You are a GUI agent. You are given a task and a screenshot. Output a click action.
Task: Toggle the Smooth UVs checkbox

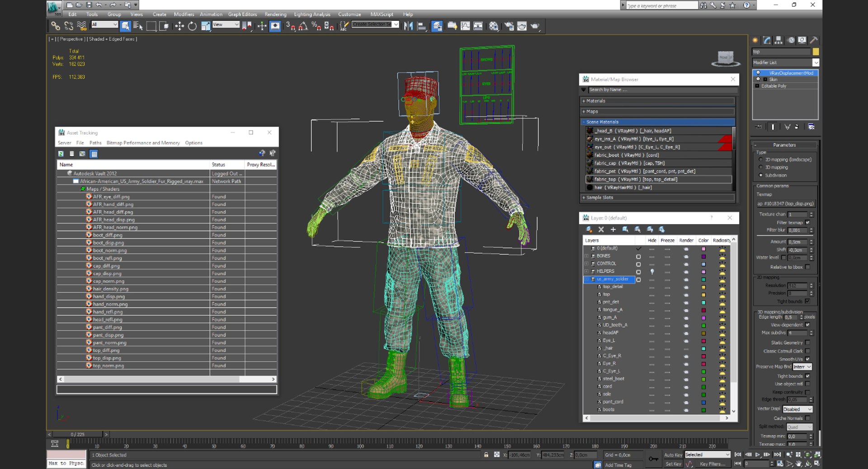click(x=807, y=359)
